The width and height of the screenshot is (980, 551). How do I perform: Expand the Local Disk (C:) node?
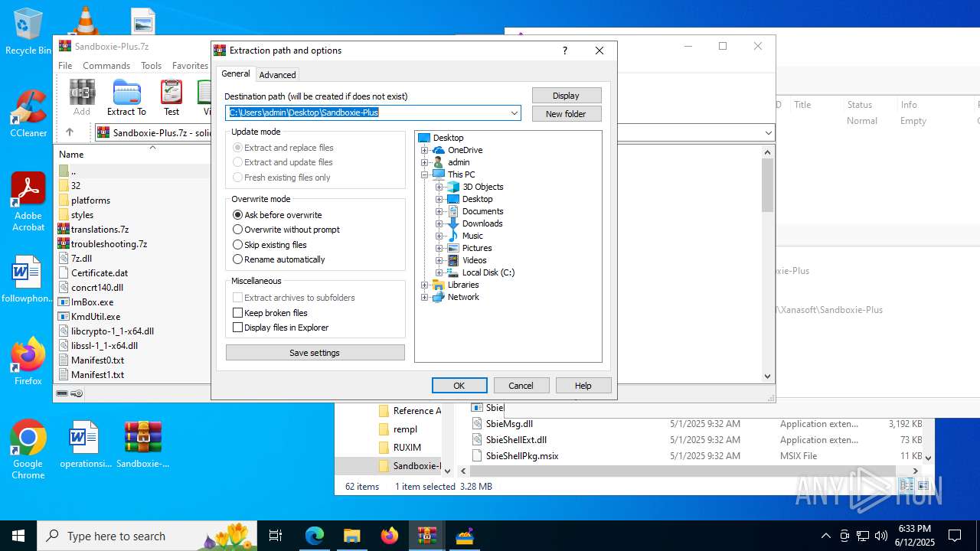click(x=439, y=272)
